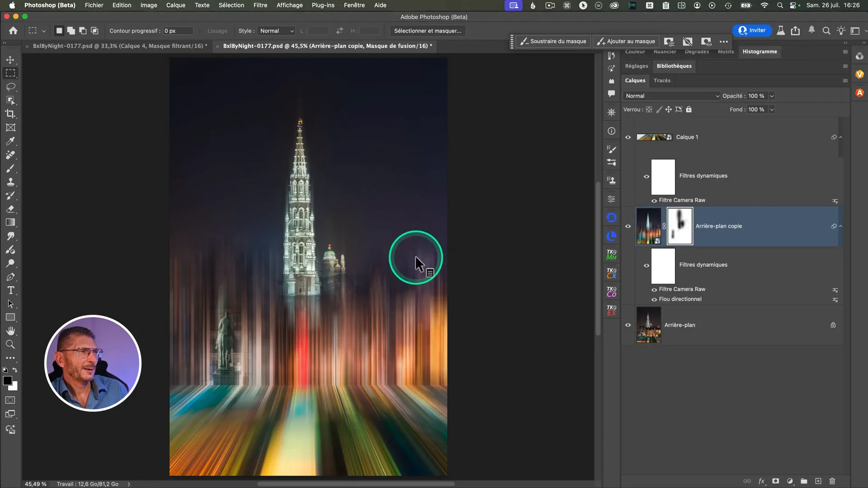Open layer styles fx menu

(x=762, y=481)
